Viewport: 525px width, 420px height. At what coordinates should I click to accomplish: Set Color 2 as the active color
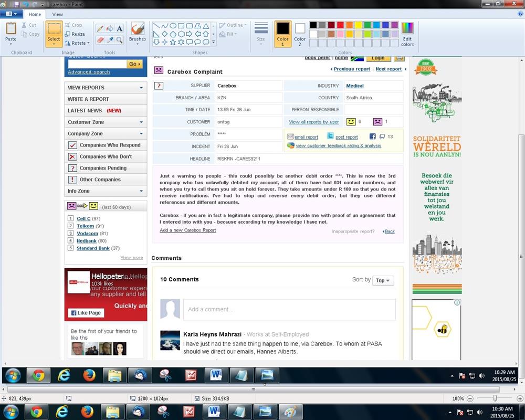point(300,34)
